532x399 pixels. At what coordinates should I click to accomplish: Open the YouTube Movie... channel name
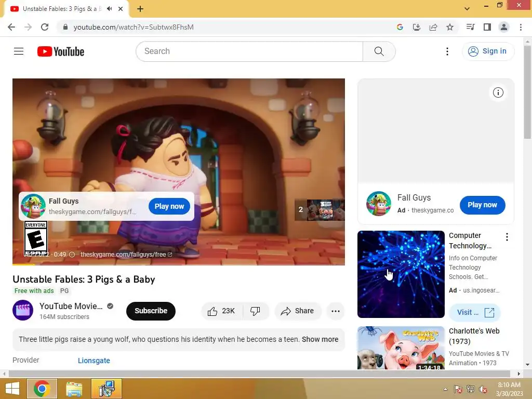71,306
